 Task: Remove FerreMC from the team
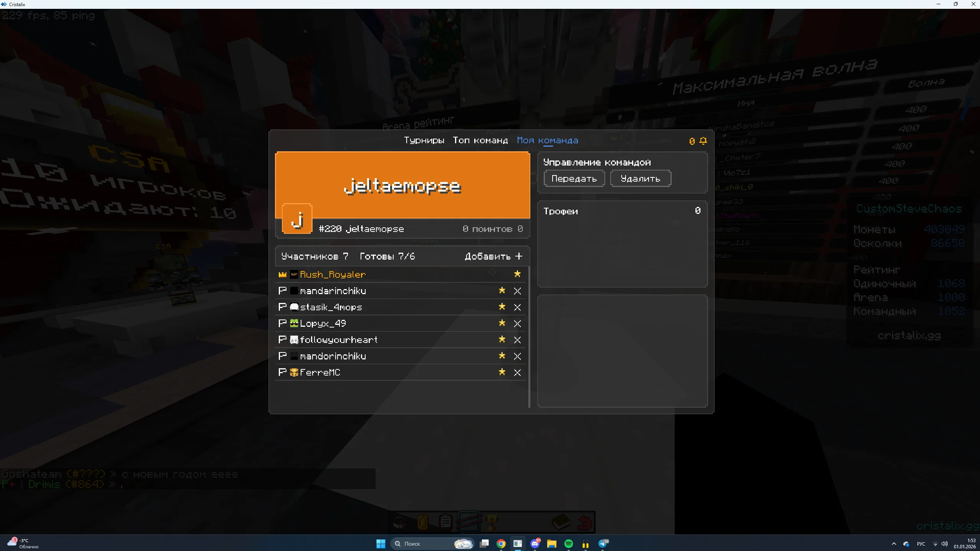517,372
